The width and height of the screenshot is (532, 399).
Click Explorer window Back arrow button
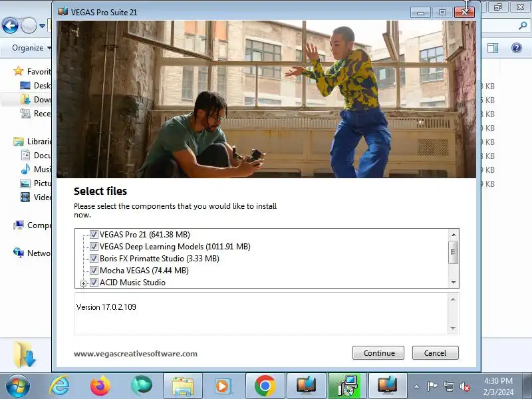(x=10, y=25)
